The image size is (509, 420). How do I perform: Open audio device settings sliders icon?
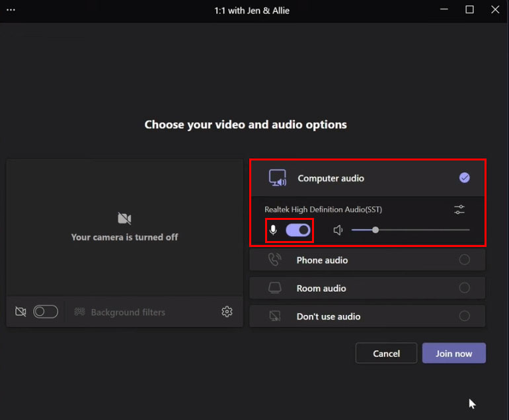459,209
